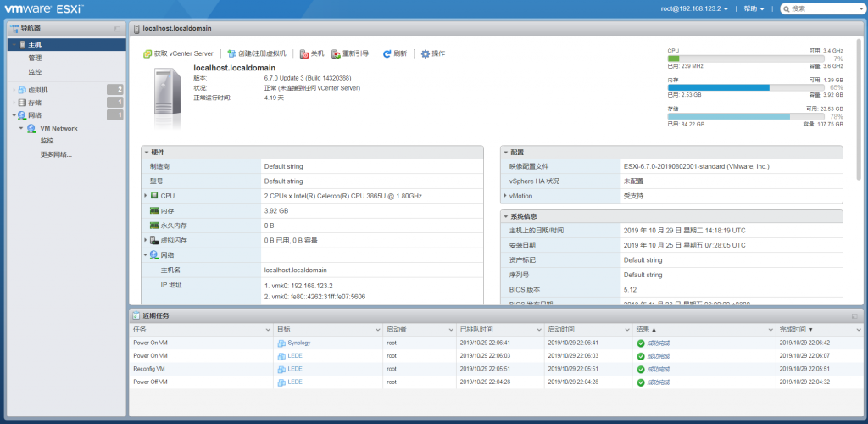
Task: Open 存储 storage in the navigator
Action: (35, 103)
